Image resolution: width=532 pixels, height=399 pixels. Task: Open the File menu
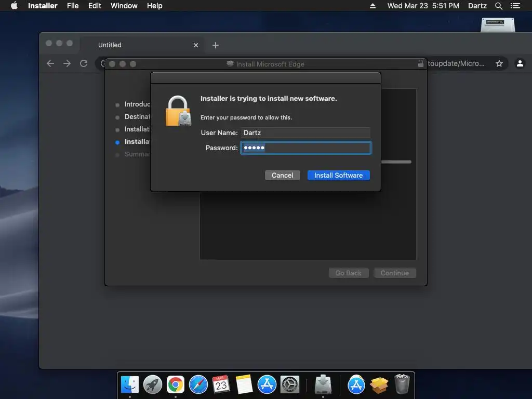click(73, 6)
